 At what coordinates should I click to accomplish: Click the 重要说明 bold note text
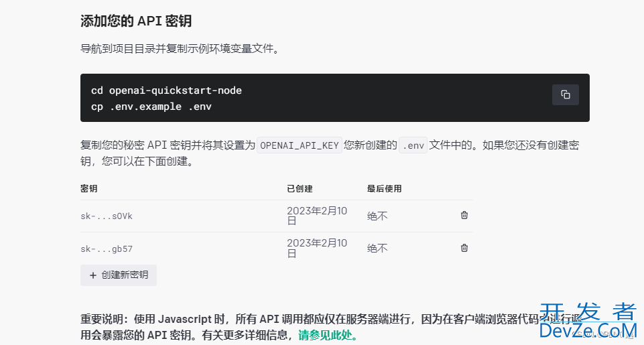[331, 327]
